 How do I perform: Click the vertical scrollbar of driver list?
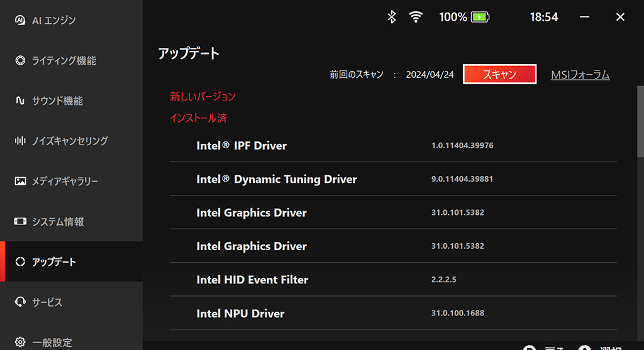point(640,121)
